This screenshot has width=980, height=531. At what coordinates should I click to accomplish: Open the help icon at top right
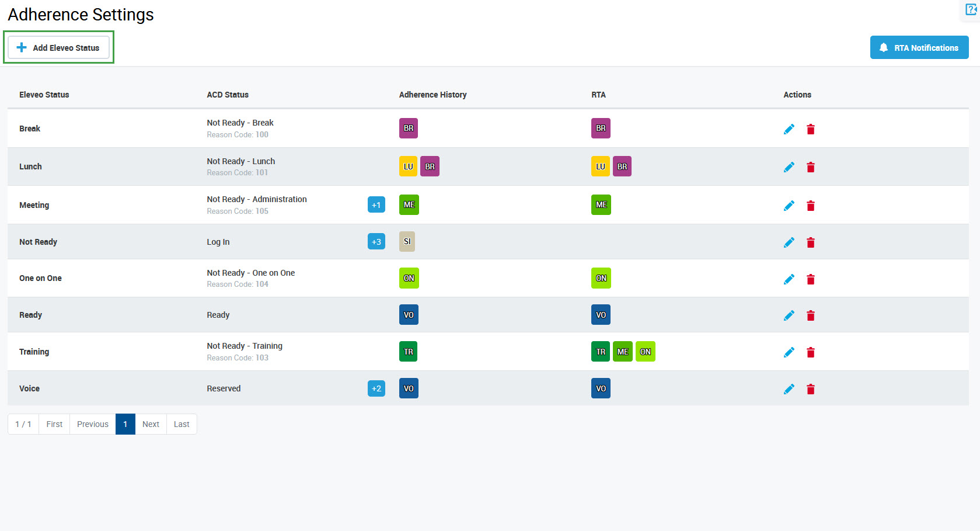click(x=971, y=10)
